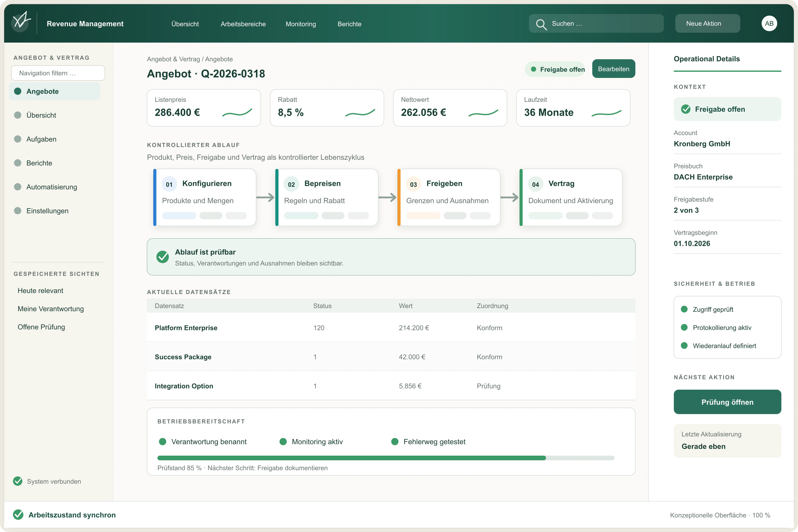Click the step 03 Freigeben badge
The width and height of the screenshot is (798, 532).
pos(413,184)
